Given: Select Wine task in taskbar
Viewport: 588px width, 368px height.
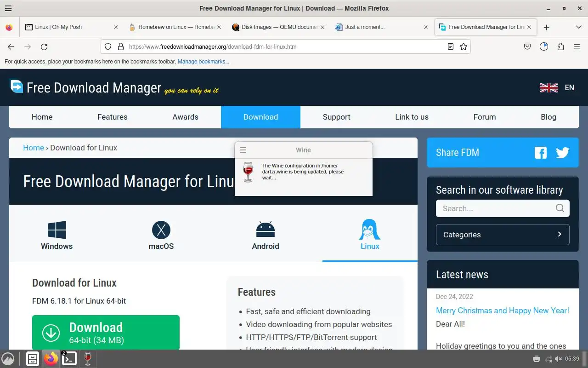Looking at the screenshot, I should tap(88, 359).
